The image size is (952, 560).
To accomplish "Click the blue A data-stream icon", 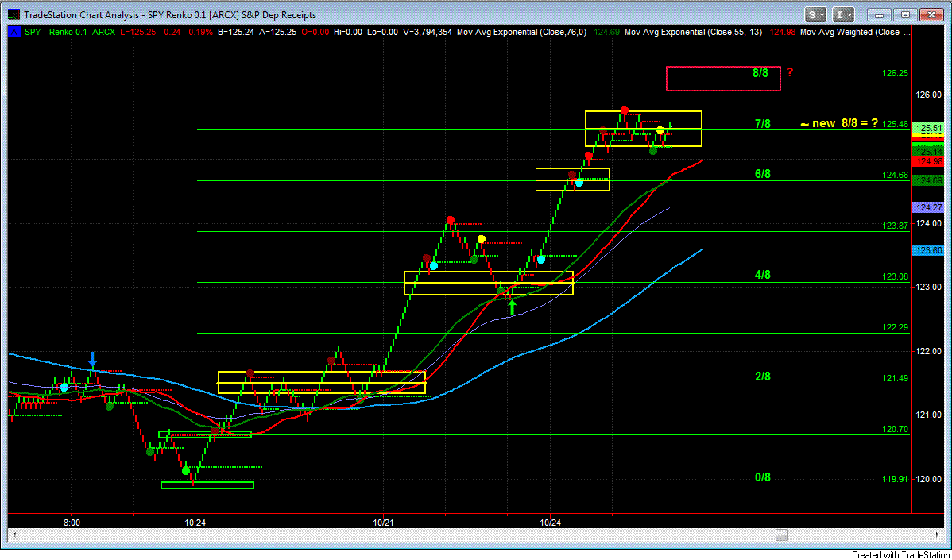I will click(x=14, y=32).
